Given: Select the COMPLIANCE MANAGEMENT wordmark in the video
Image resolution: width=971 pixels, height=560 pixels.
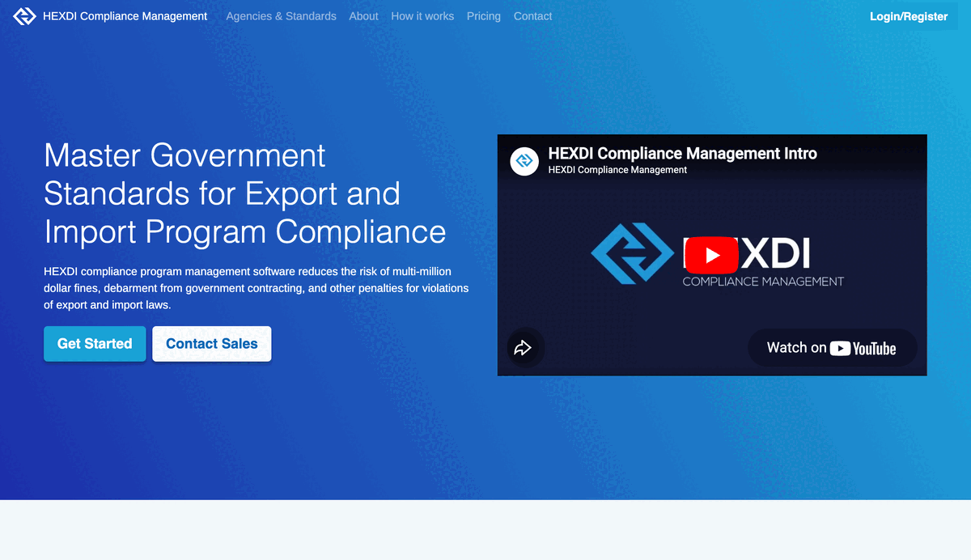Looking at the screenshot, I should pos(763,282).
